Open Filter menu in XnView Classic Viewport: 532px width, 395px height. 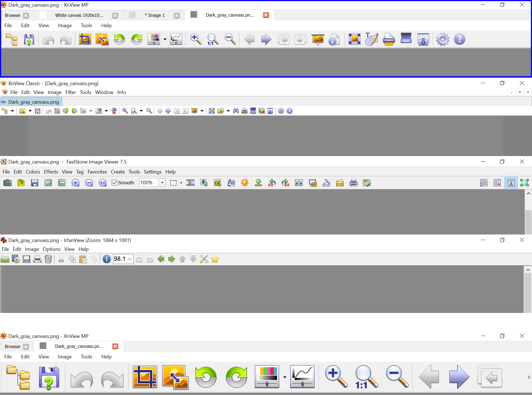point(70,92)
